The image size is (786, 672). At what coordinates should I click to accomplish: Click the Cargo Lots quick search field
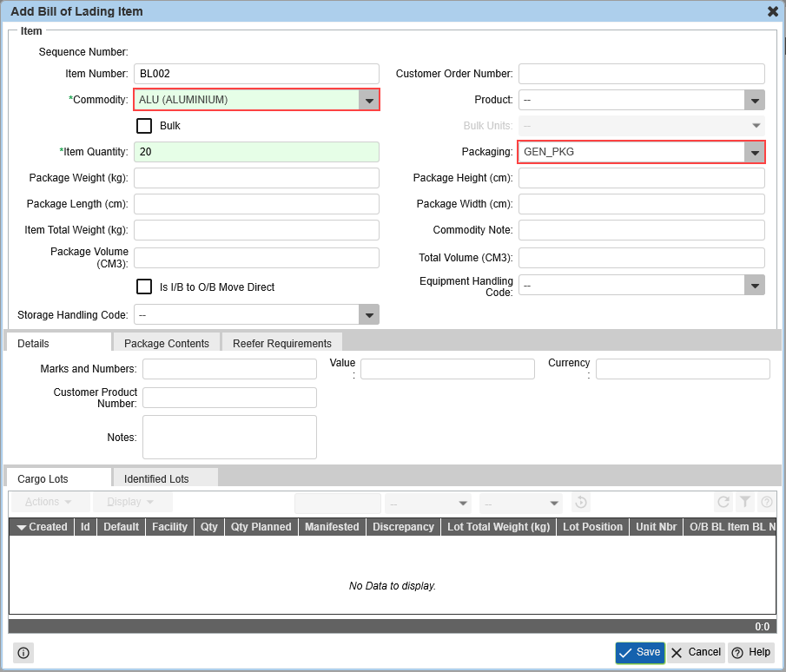[x=338, y=503]
